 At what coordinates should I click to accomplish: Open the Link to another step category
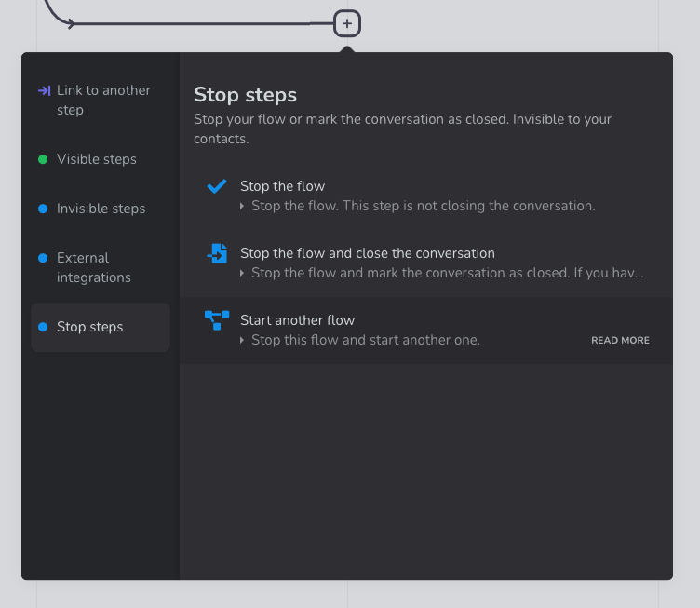point(102,100)
